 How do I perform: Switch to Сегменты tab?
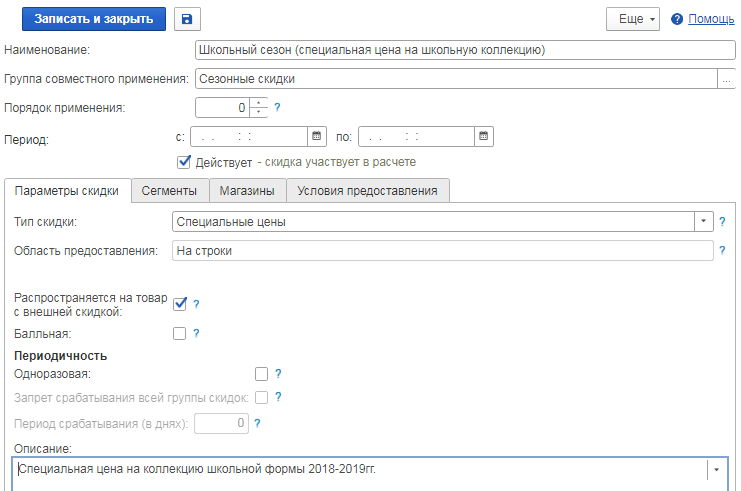[170, 191]
